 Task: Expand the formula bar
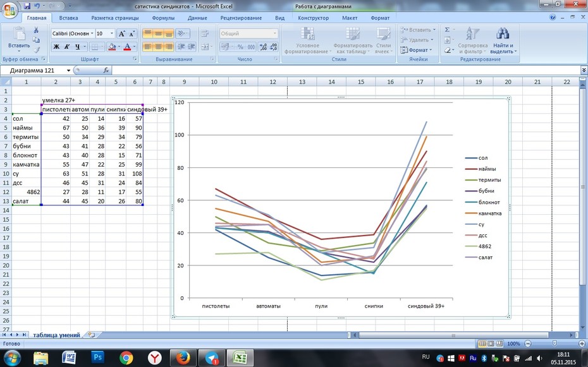coord(584,70)
